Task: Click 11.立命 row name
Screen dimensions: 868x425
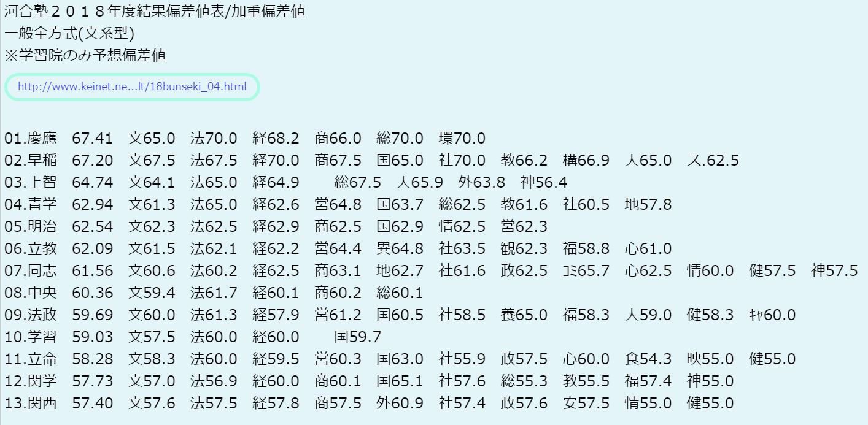Action: click(x=30, y=359)
